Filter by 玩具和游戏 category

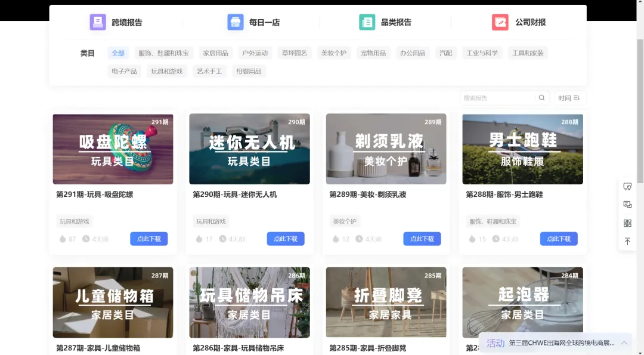167,71
